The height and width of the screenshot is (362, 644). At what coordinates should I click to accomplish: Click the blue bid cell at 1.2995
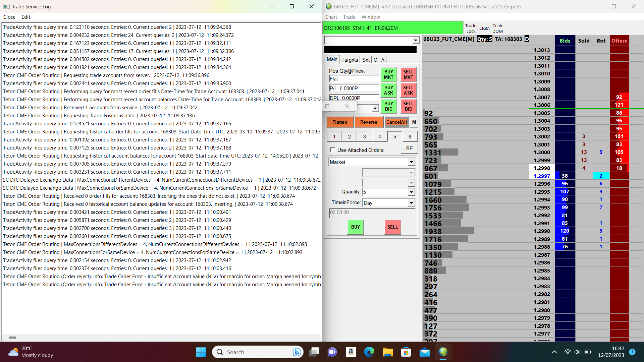pos(565,192)
